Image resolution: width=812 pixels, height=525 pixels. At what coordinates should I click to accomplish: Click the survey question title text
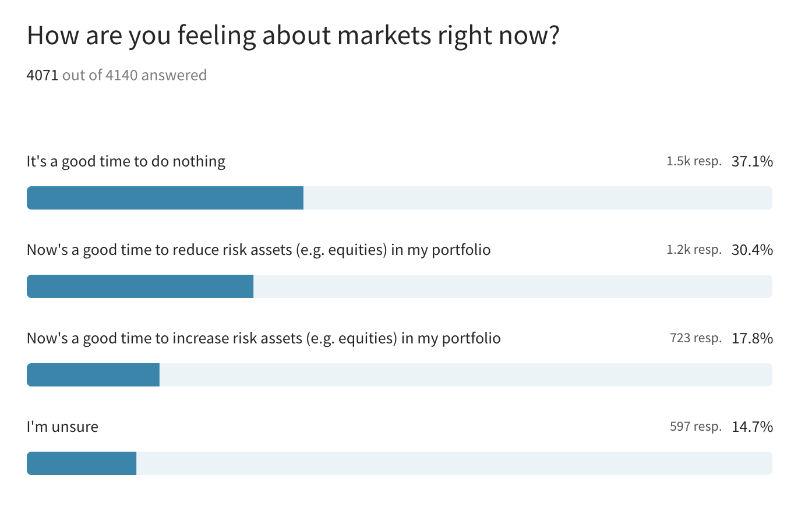tap(293, 36)
